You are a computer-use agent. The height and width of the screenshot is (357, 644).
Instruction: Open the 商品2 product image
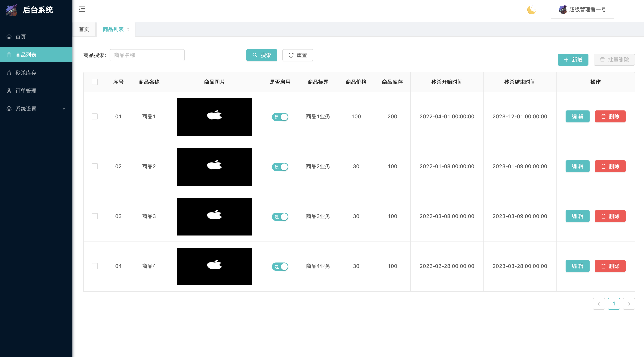pyautogui.click(x=214, y=167)
